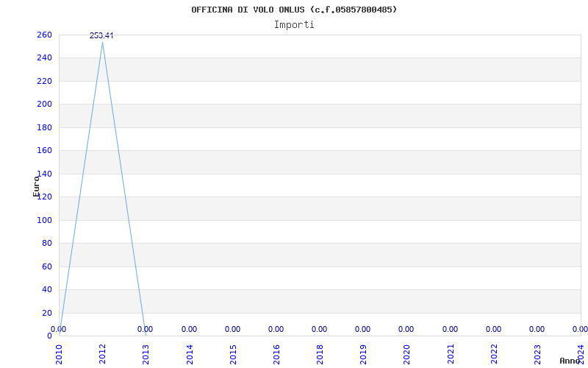Click the 20 y-axis tick label
Screen dimensions: 588x368
tap(47, 313)
